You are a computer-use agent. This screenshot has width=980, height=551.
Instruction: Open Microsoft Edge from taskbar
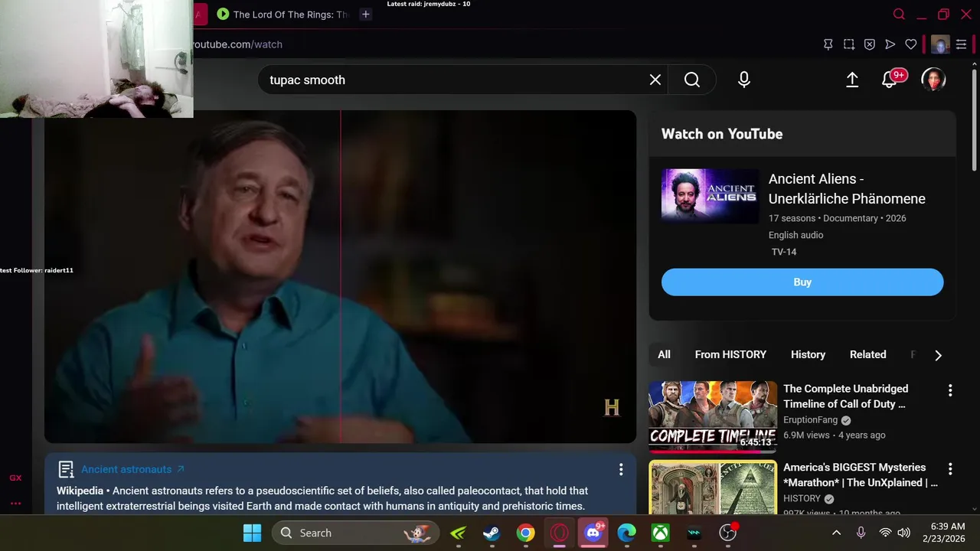click(x=627, y=533)
